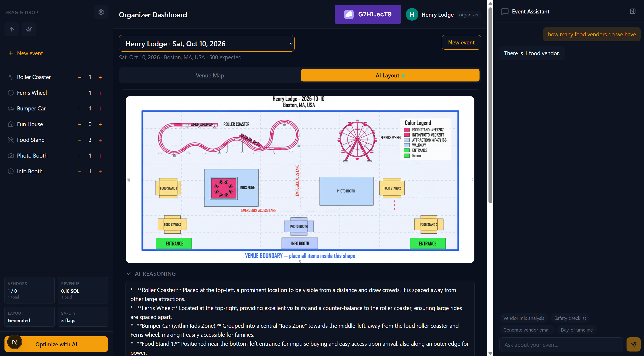Click the round N avatar badge
644x356 pixels.
[15, 342]
